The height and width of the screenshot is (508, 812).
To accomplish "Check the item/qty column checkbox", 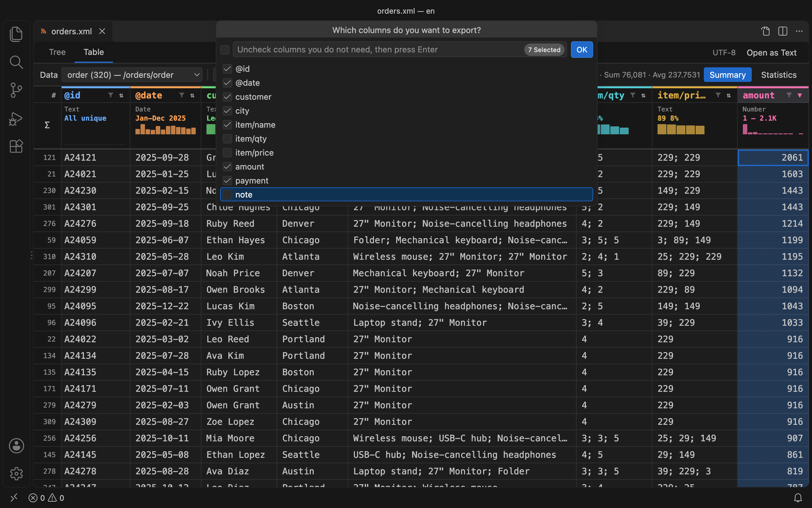I will [227, 139].
